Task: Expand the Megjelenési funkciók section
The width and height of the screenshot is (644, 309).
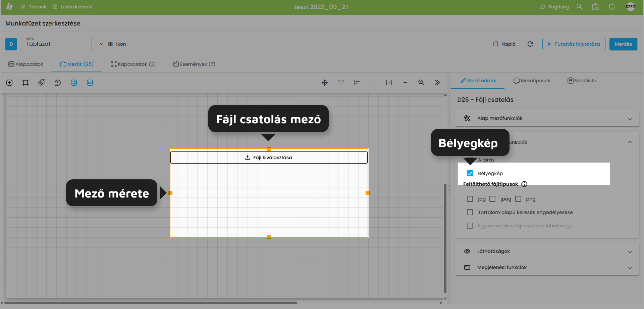Action: click(x=547, y=267)
